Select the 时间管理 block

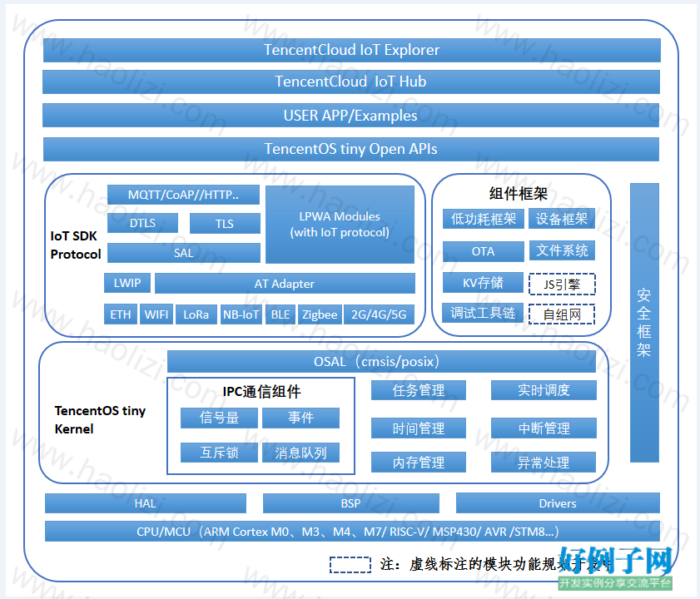[419, 428]
